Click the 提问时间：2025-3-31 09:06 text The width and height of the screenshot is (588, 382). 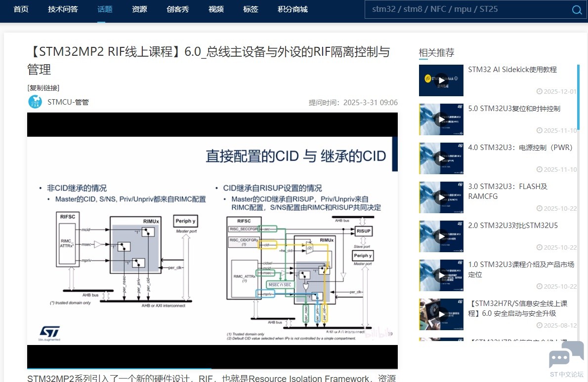pos(353,103)
